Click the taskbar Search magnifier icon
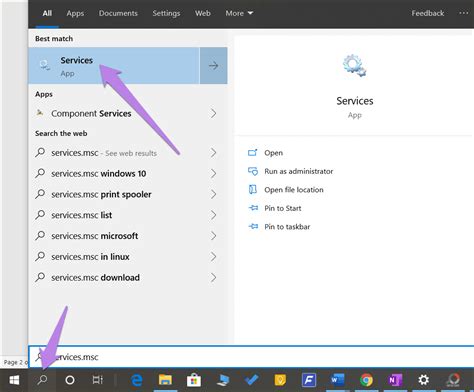This screenshot has width=474, height=392. click(42, 380)
